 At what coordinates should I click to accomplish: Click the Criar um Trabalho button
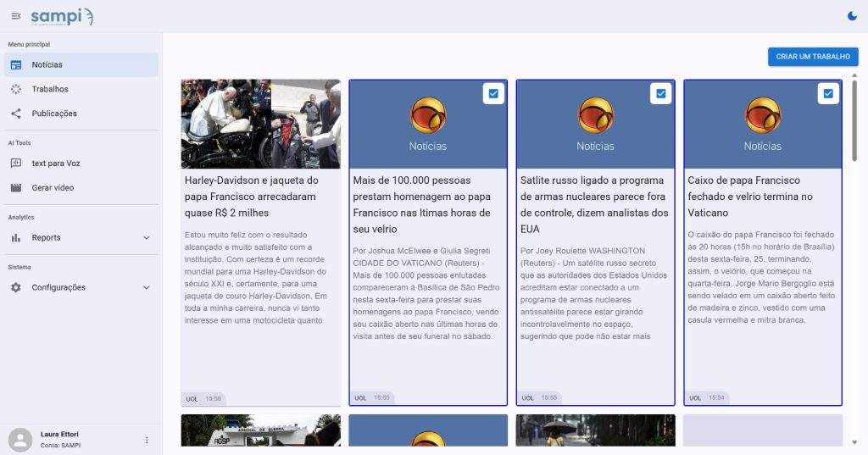tap(812, 57)
